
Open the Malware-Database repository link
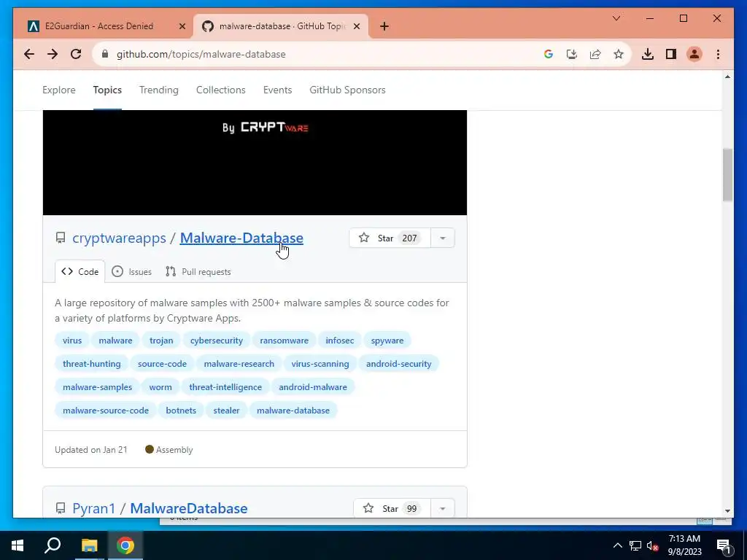[241, 238]
